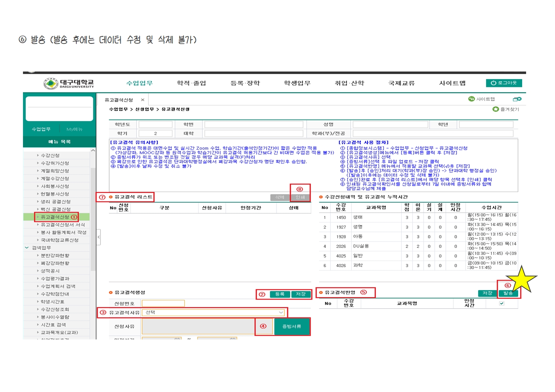Switch to the My메뉴 tab

[x=74, y=129]
